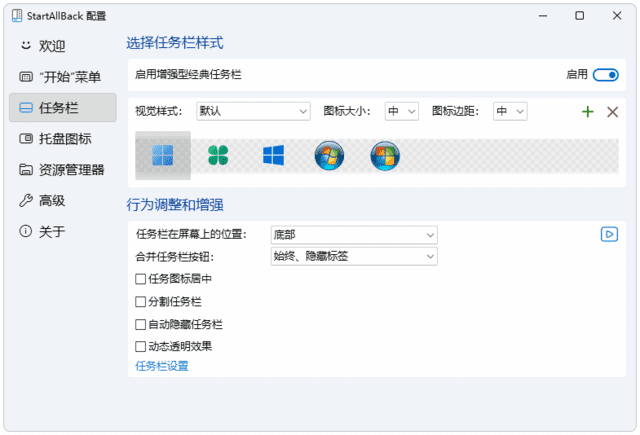Choose the green clover start icon
The image size is (640, 435).
click(x=218, y=155)
